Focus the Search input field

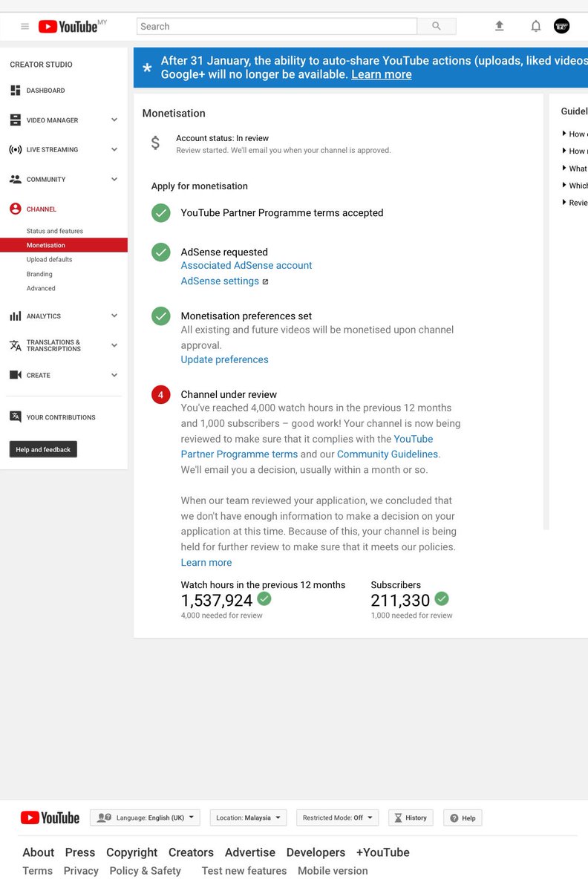pos(277,26)
